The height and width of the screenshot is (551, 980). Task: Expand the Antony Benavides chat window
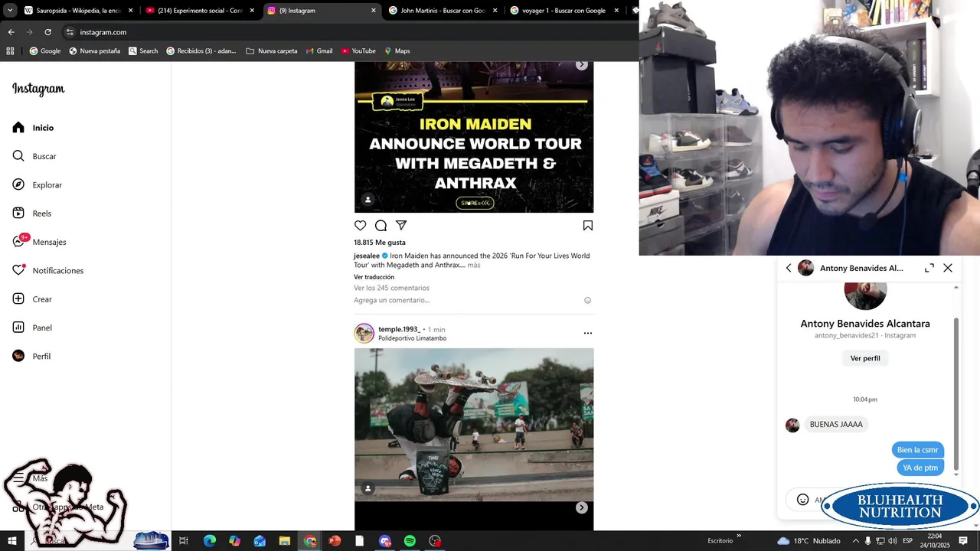coord(929,268)
